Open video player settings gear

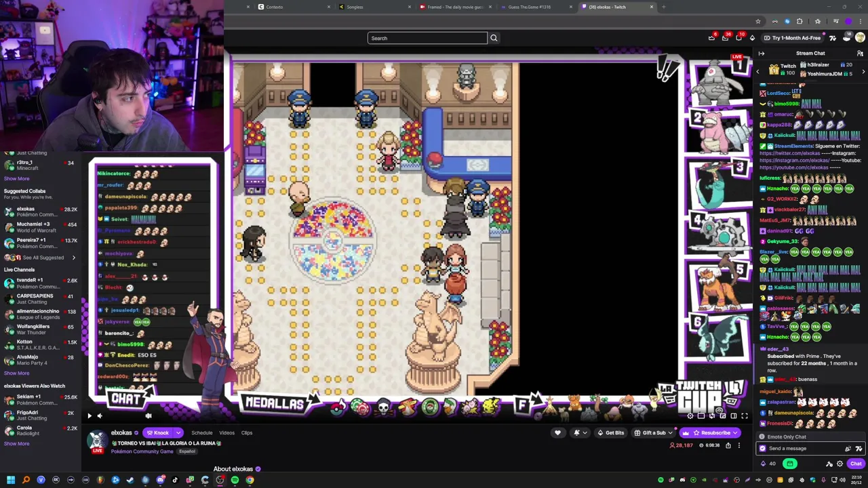pyautogui.click(x=690, y=416)
